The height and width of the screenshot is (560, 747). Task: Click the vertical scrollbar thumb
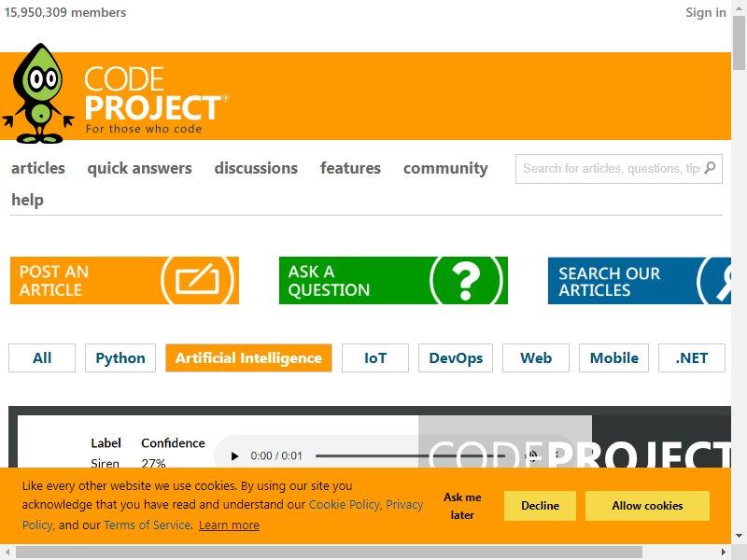click(x=740, y=44)
